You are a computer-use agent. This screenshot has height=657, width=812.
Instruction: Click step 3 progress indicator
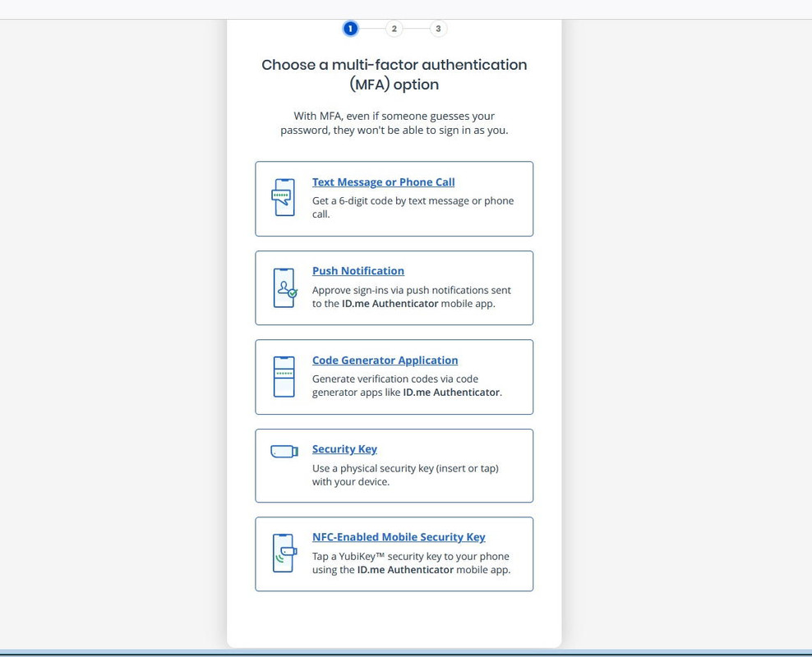[438, 29]
